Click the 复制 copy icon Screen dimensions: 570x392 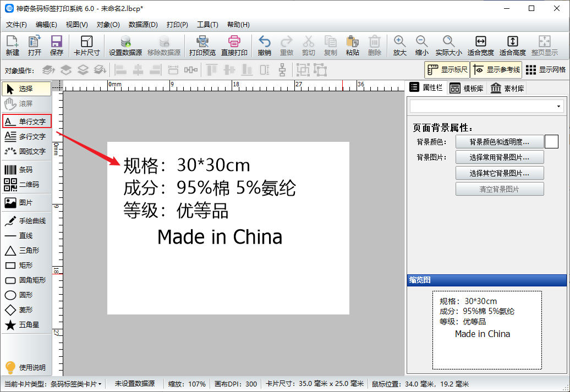[331, 46]
